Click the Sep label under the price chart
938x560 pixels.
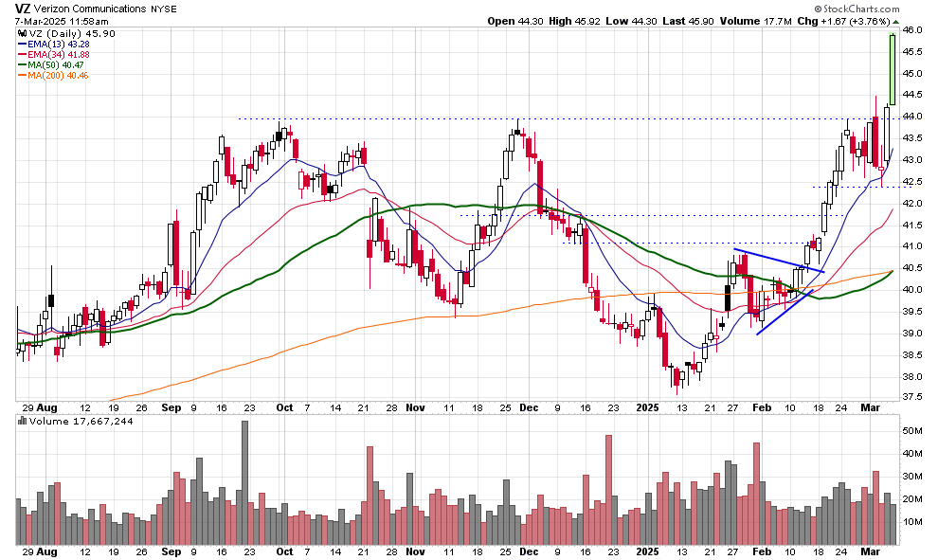[x=171, y=408]
